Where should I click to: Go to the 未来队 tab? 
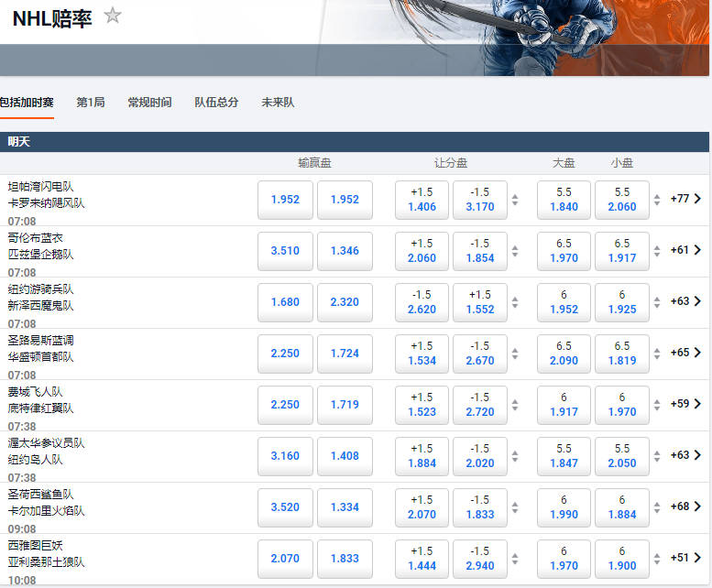tap(278, 103)
